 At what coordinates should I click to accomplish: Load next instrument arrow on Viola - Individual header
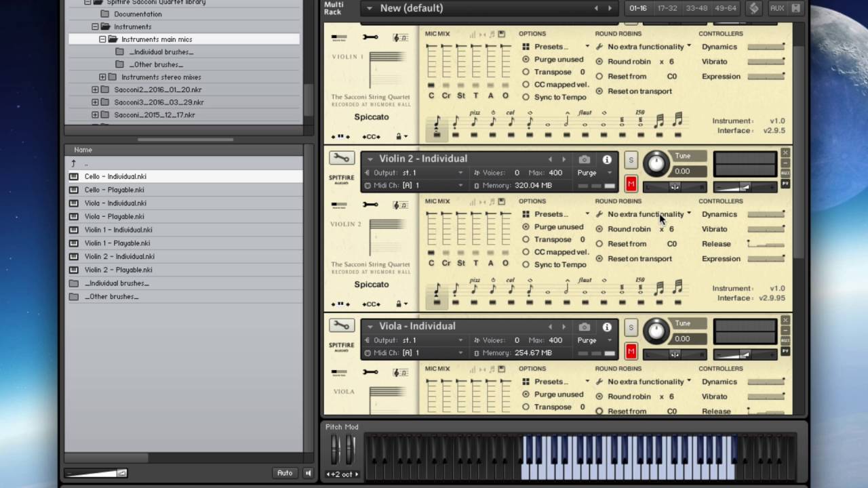click(x=564, y=327)
